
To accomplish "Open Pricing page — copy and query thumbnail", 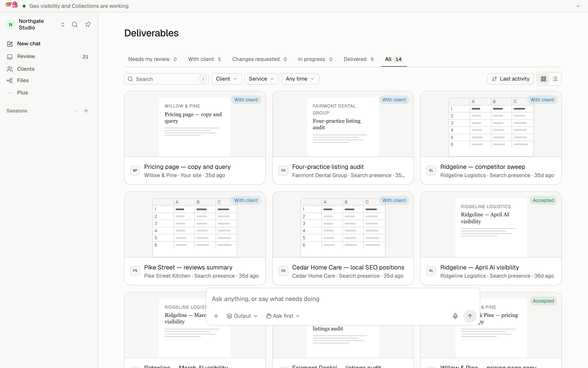I will coord(195,124).
